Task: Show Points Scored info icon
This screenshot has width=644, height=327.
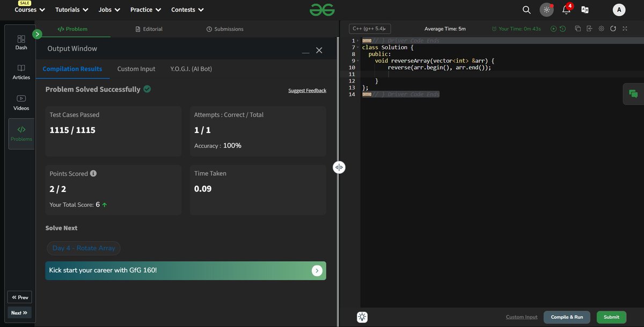Action: (93, 174)
